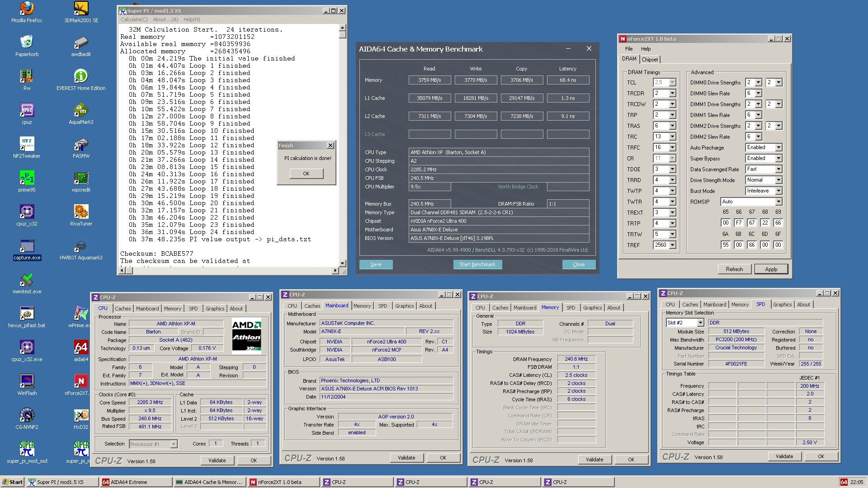Open TRC dropdown set to 13

672,136
